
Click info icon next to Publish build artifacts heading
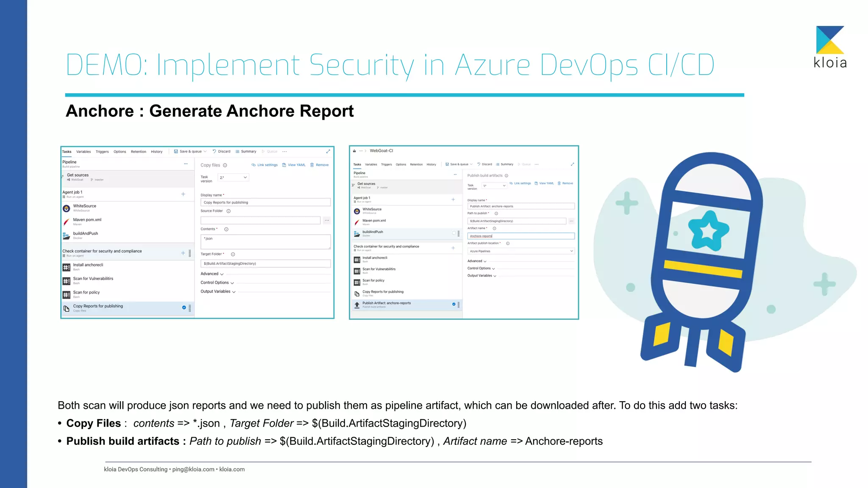point(506,176)
